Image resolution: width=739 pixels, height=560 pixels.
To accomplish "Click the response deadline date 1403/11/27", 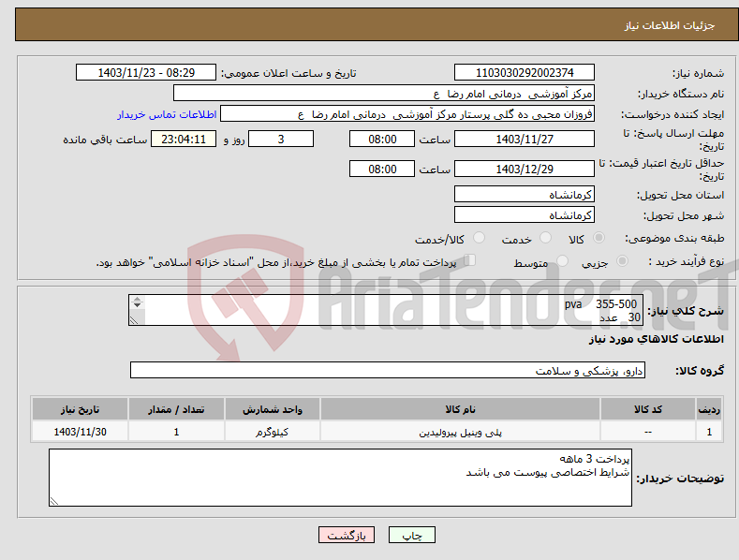I will pos(525,139).
